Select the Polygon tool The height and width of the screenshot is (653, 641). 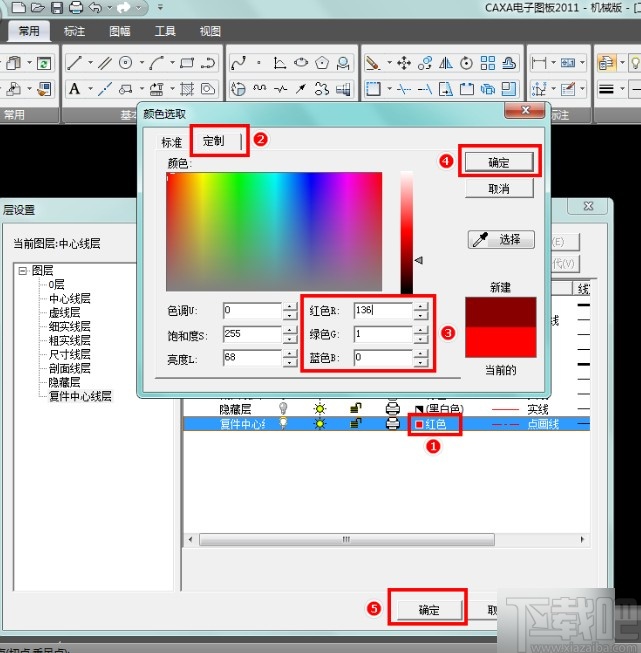322,63
